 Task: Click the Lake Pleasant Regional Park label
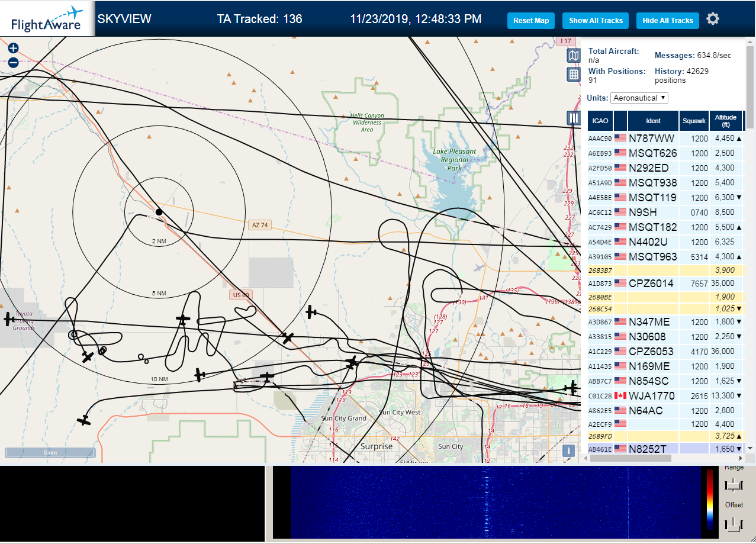point(455,160)
